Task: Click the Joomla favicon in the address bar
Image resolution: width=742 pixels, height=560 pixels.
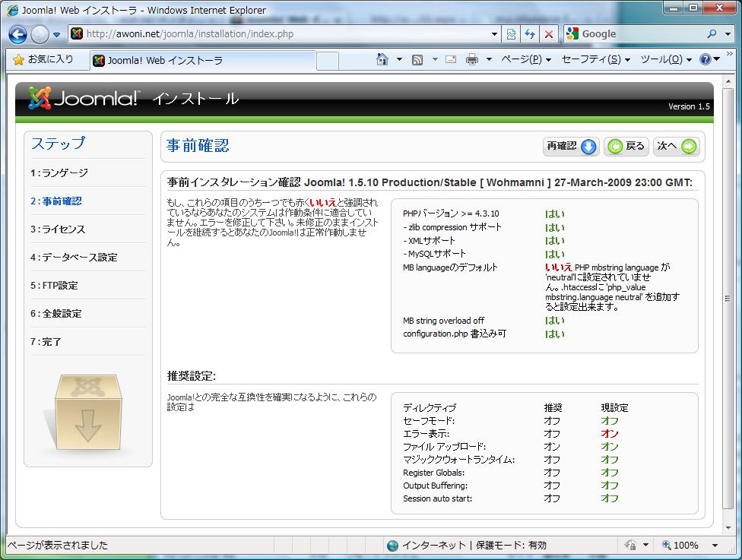Action: click(x=76, y=34)
